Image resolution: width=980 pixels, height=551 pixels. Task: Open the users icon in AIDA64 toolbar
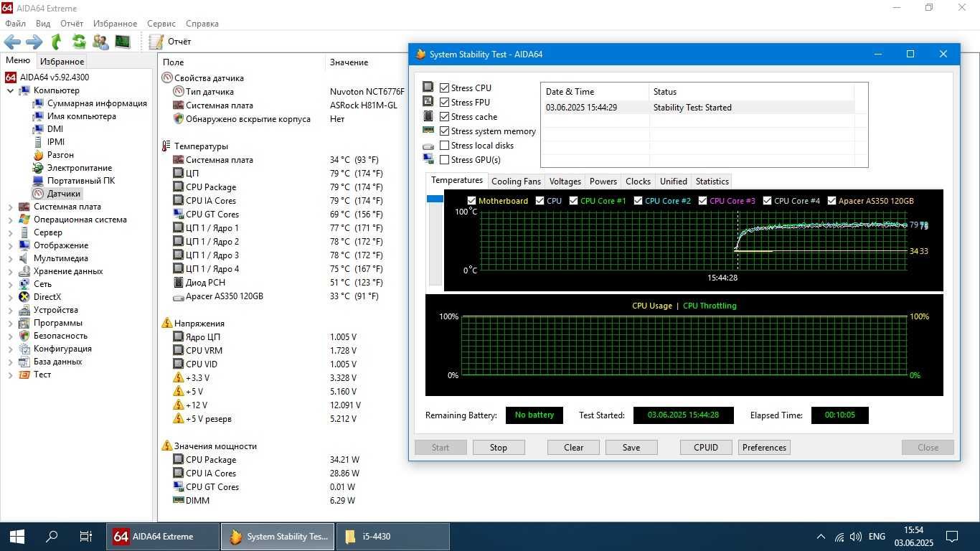101,42
